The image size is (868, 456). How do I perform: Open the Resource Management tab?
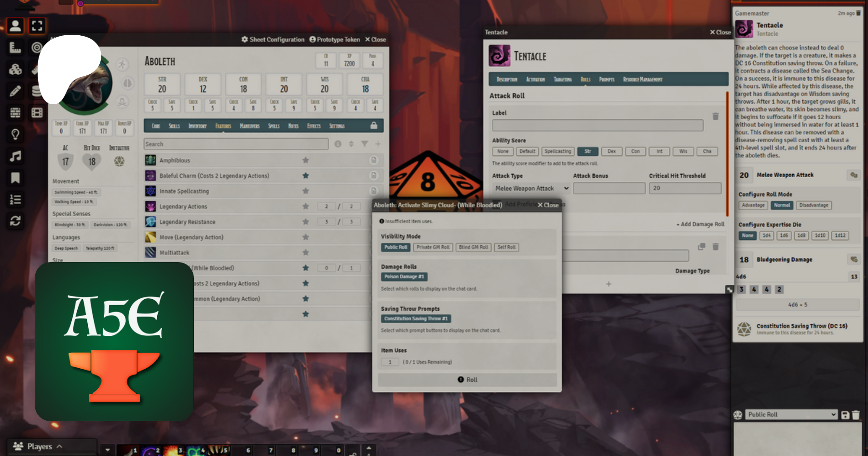pyautogui.click(x=642, y=80)
